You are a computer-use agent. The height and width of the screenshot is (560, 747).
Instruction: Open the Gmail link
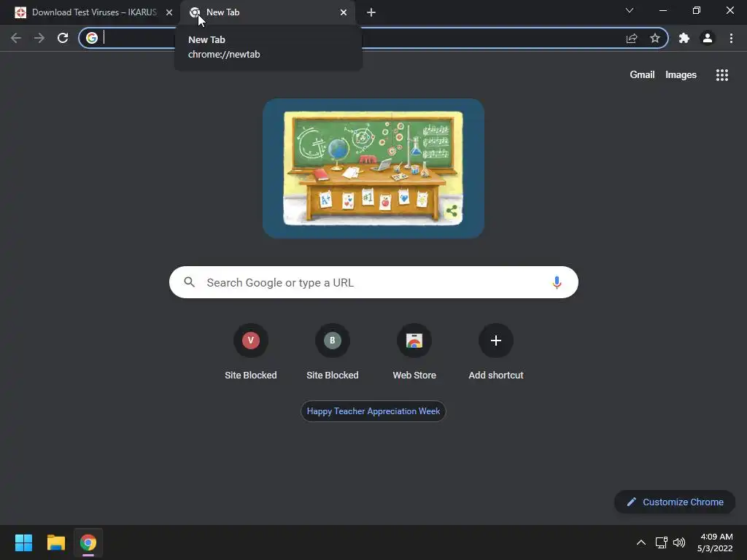[642, 75]
